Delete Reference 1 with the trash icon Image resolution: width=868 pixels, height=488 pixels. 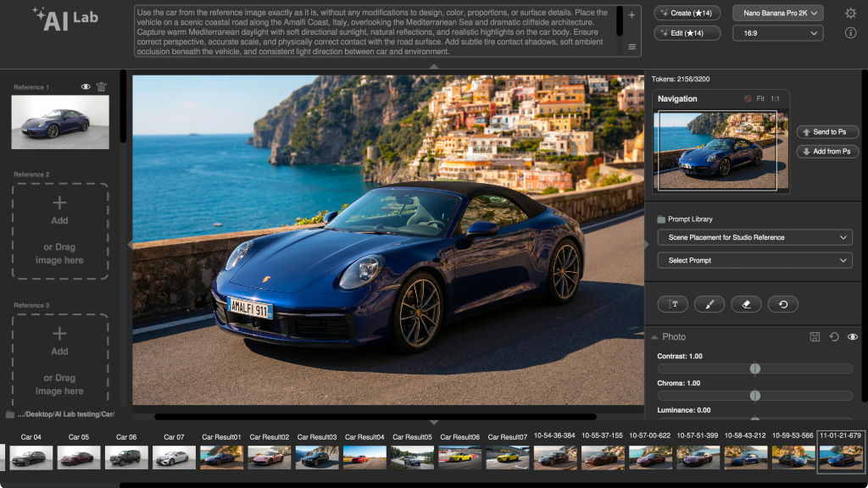102,86
